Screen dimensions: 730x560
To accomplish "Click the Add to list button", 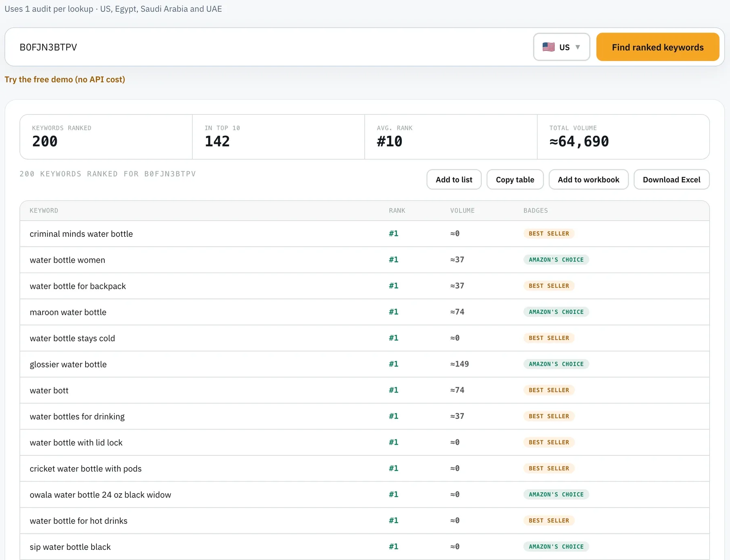I will (454, 180).
